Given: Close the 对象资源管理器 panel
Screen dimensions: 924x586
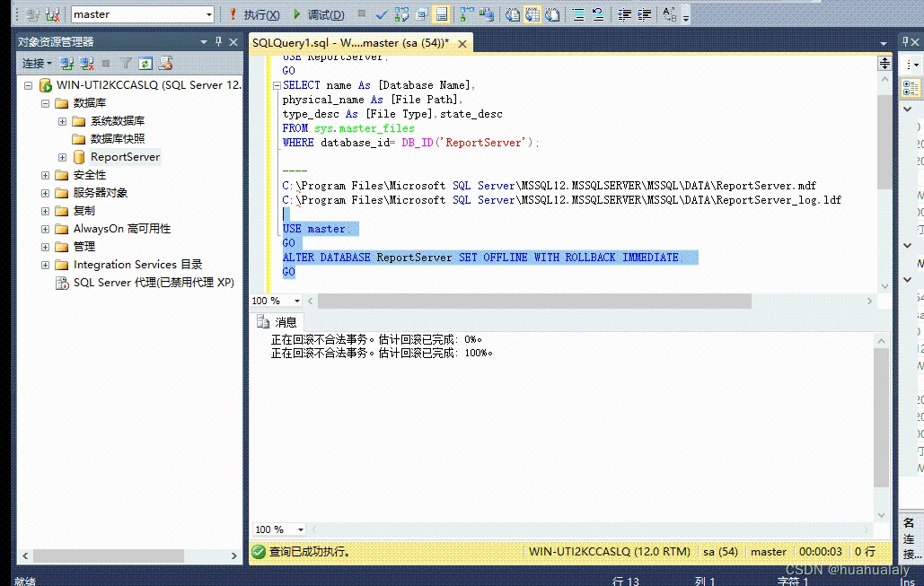Looking at the screenshot, I should (233, 42).
